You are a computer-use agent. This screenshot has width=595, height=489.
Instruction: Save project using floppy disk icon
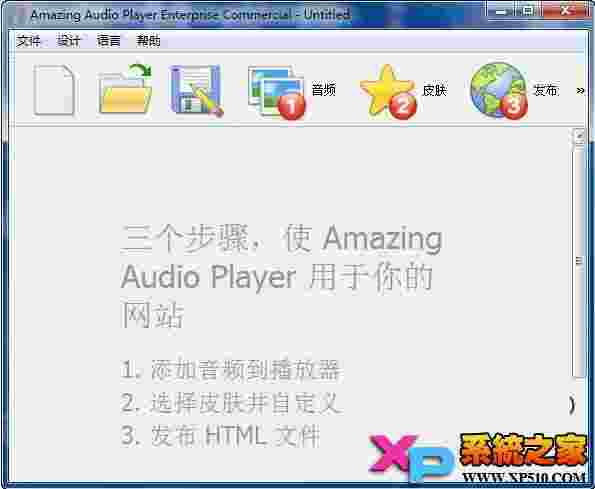click(195, 91)
